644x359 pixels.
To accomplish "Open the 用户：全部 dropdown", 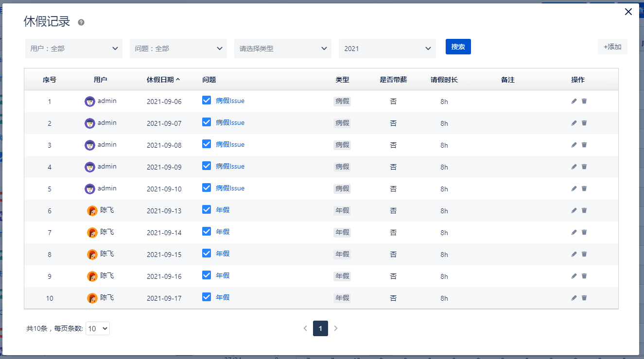I will pyautogui.click(x=74, y=49).
